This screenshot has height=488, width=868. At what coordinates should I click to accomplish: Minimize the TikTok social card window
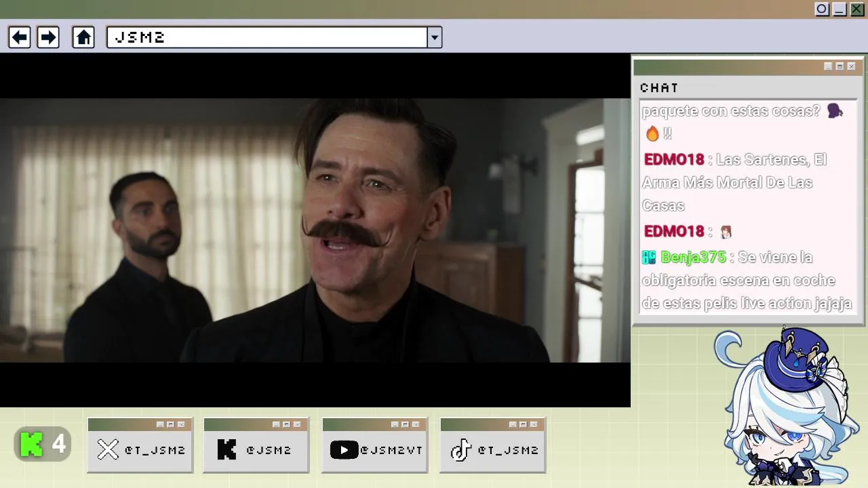513,424
